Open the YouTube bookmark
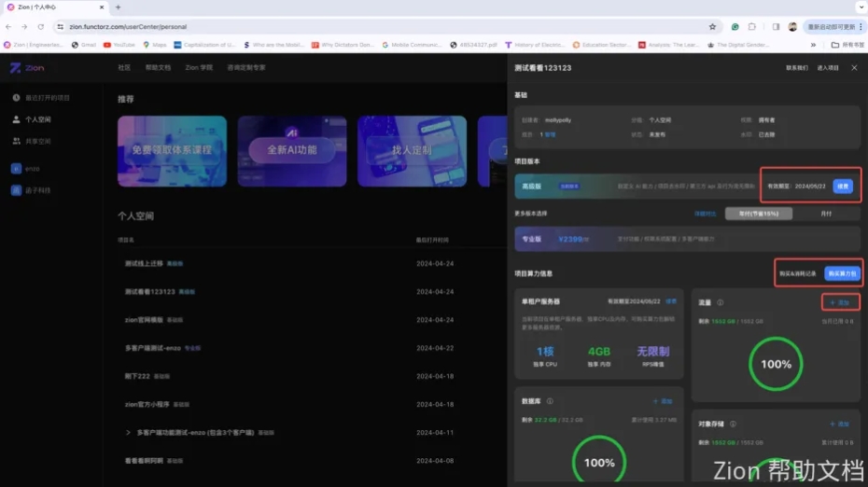This screenshot has height=487, width=868. (x=119, y=45)
